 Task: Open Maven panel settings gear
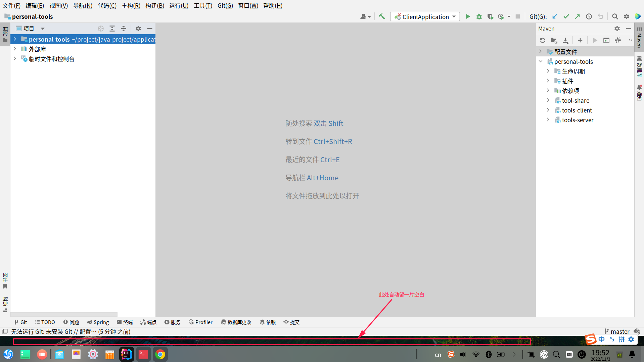617,29
